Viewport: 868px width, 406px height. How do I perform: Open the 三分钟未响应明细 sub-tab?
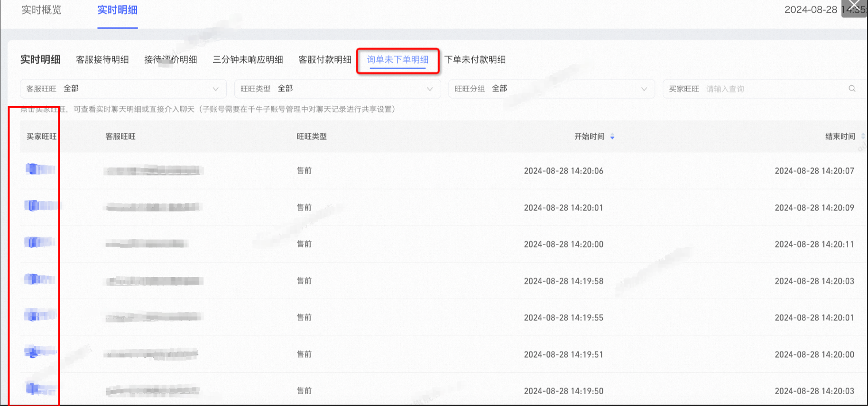248,60
